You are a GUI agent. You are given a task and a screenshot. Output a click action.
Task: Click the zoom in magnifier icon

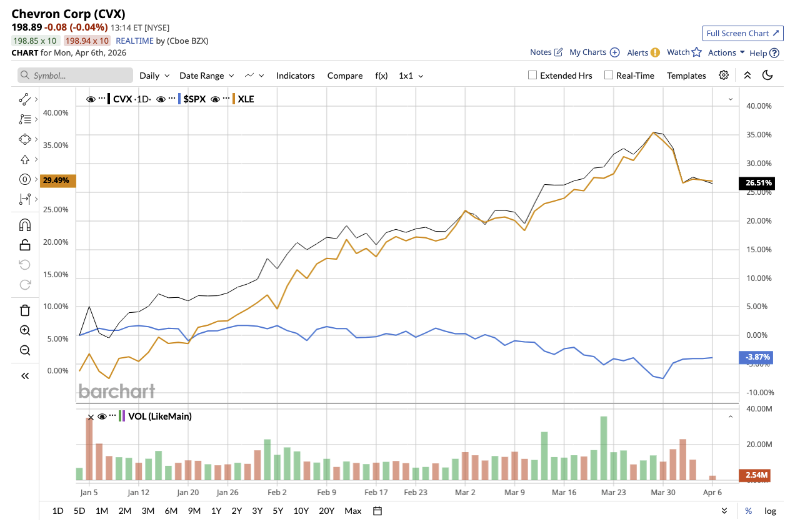[x=25, y=330]
